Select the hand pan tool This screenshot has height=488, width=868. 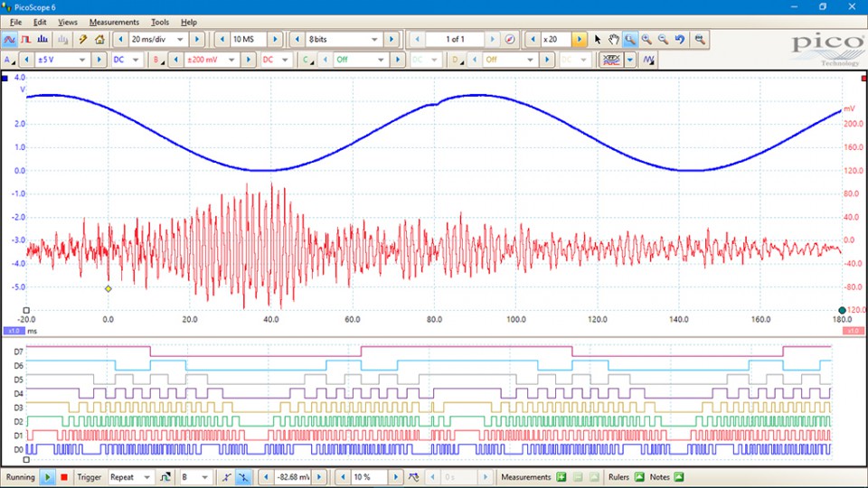click(614, 40)
